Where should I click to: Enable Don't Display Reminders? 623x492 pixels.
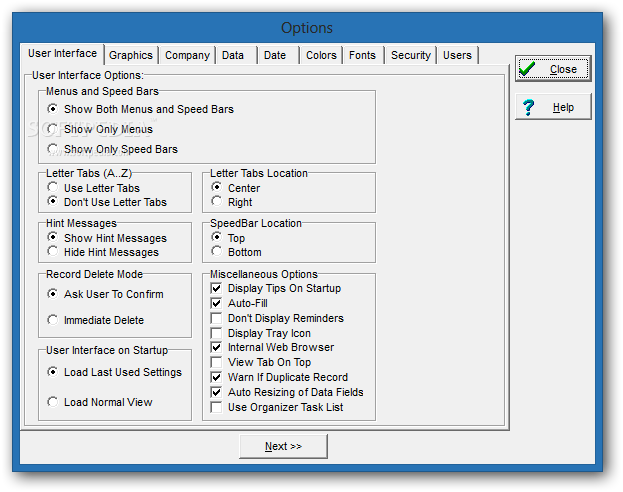click(217, 318)
